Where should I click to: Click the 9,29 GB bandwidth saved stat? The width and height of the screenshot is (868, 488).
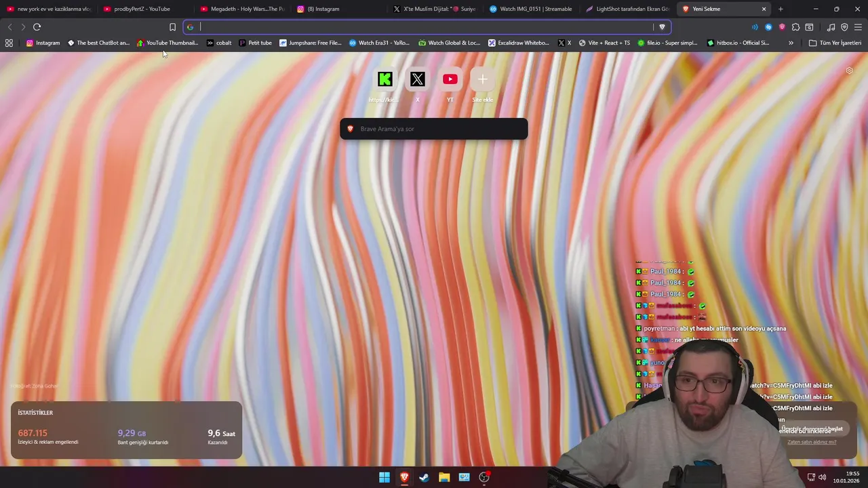pos(132,433)
